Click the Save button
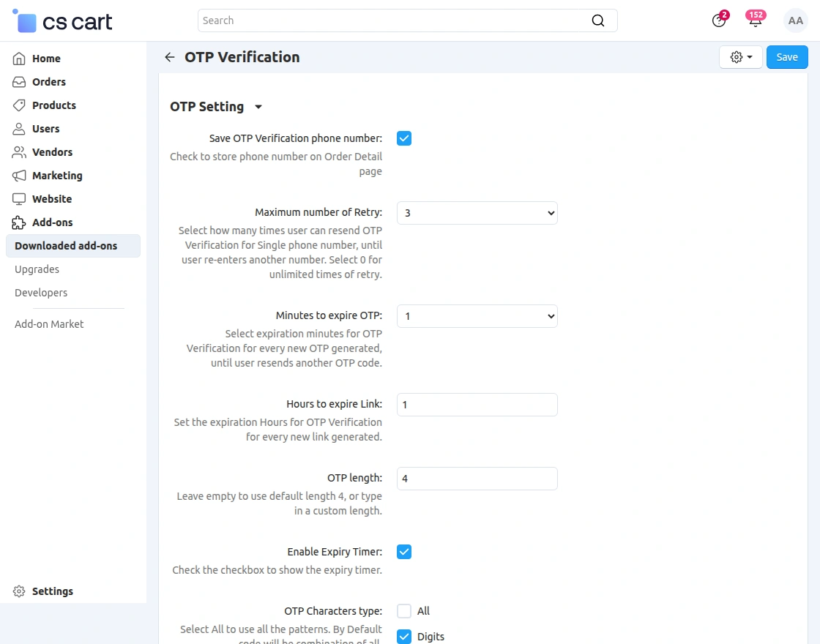 pos(786,56)
